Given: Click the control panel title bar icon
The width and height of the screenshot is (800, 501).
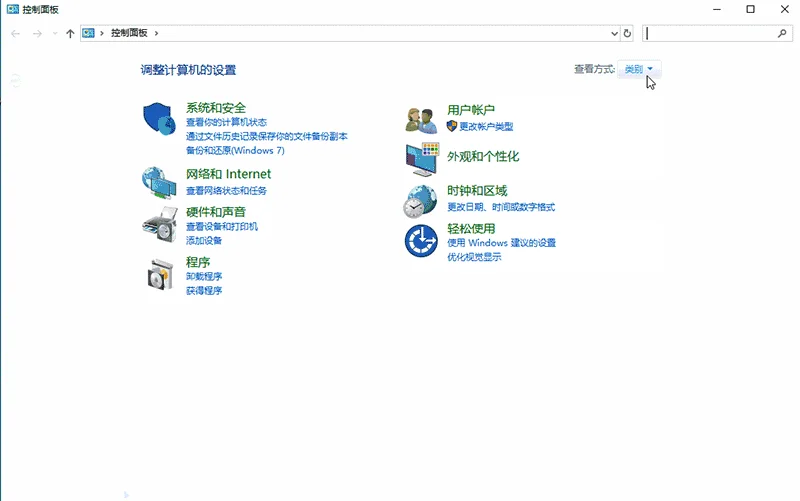Looking at the screenshot, I should 13,9.
